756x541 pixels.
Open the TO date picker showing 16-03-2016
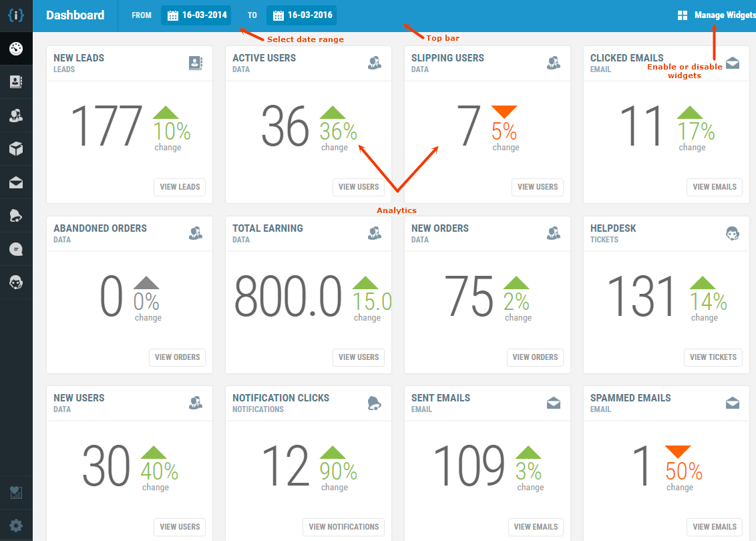301,15
